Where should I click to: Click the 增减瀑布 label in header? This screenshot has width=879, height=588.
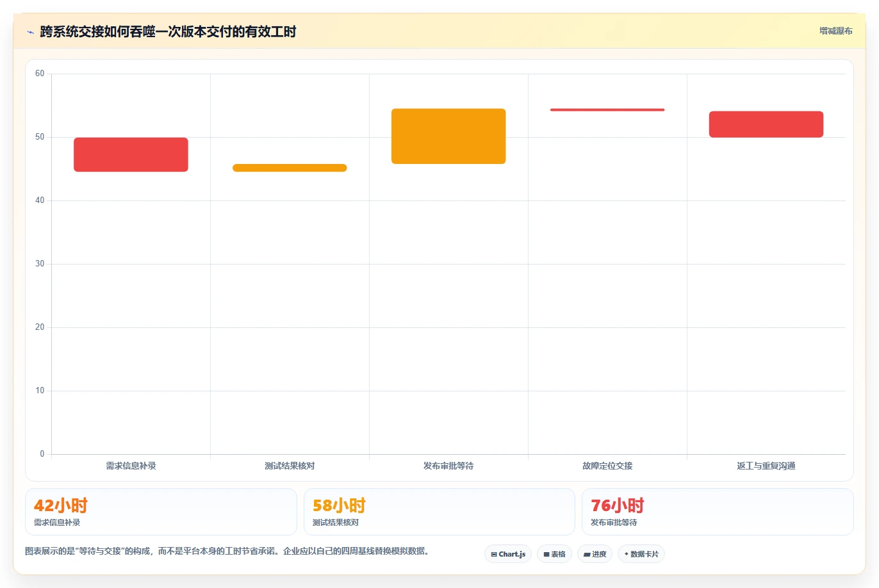coord(835,31)
